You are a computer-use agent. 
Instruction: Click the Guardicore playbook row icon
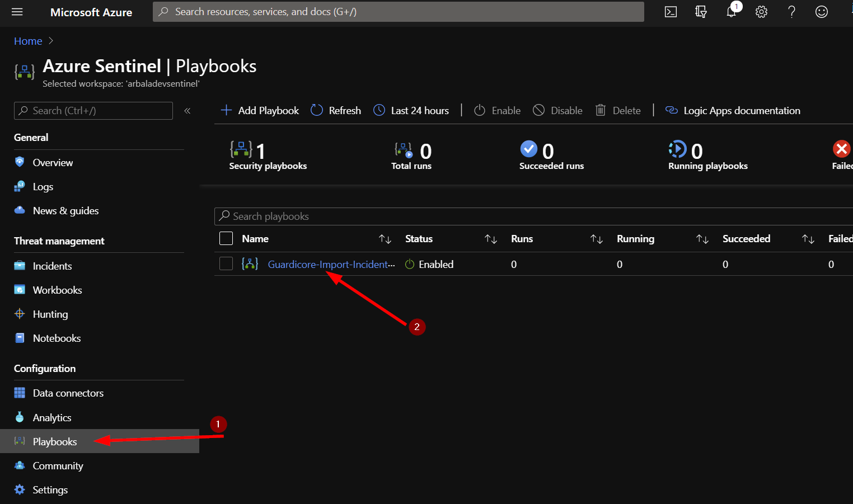pos(250,264)
